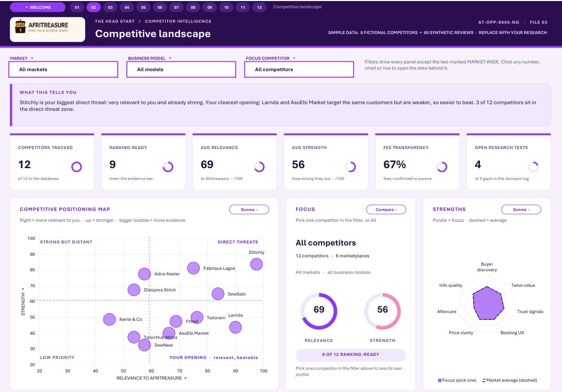This screenshot has width=562, height=392.
Task: Open the Fee Transparency 67% value
Action: coord(395,165)
